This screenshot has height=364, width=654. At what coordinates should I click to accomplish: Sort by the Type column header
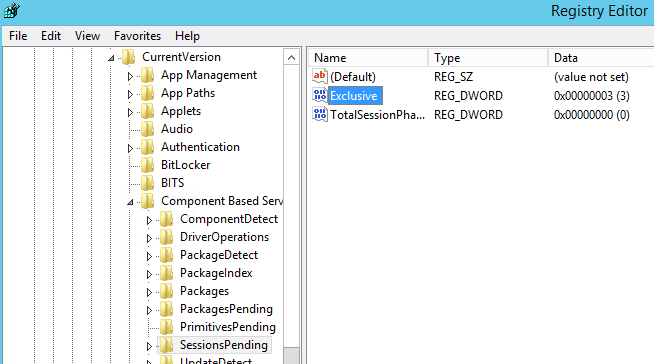pyautogui.click(x=488, y=58)
